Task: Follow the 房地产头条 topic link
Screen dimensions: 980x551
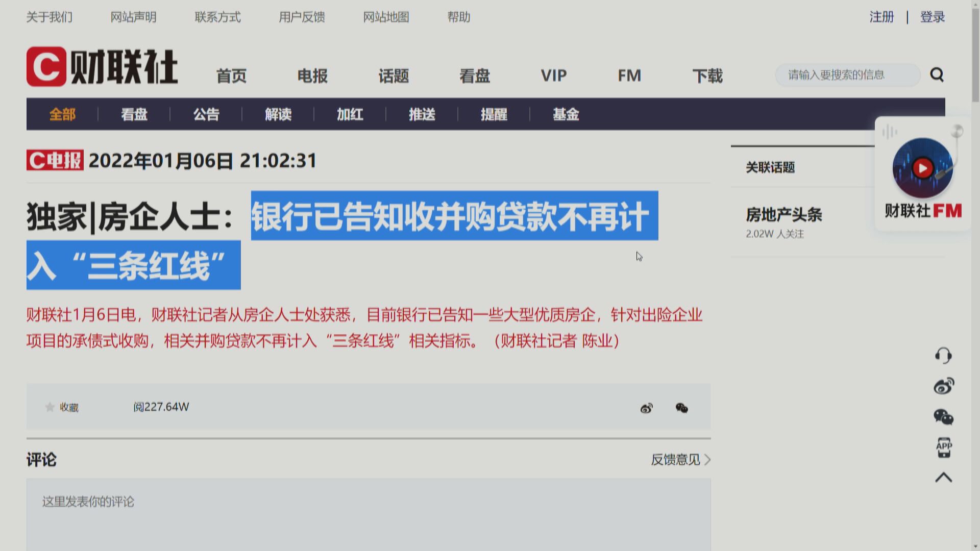Action: pyautogui.click(x=783, y=215)
